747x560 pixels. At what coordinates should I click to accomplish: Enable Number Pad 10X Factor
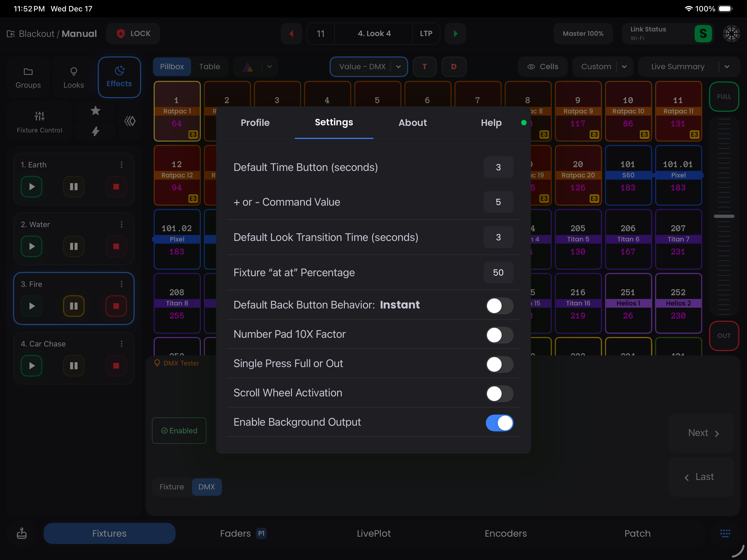coord(499,335)
